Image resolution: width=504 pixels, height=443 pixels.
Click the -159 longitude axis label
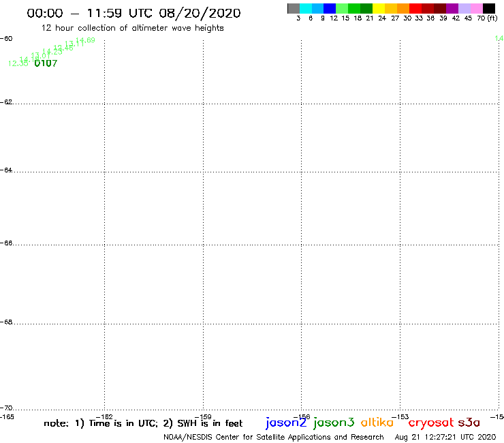tap(203, 417)
